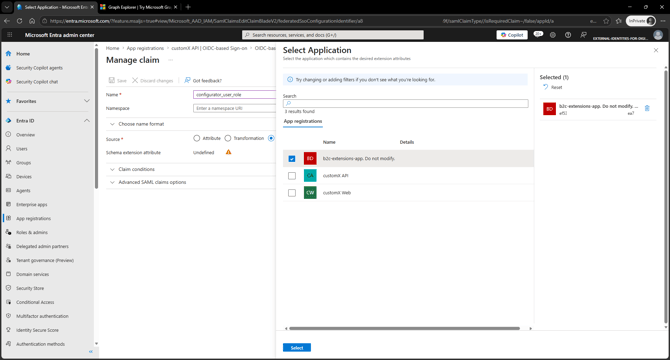
Task: Go to Users in sidebar
Action: (x=21, y=149)
